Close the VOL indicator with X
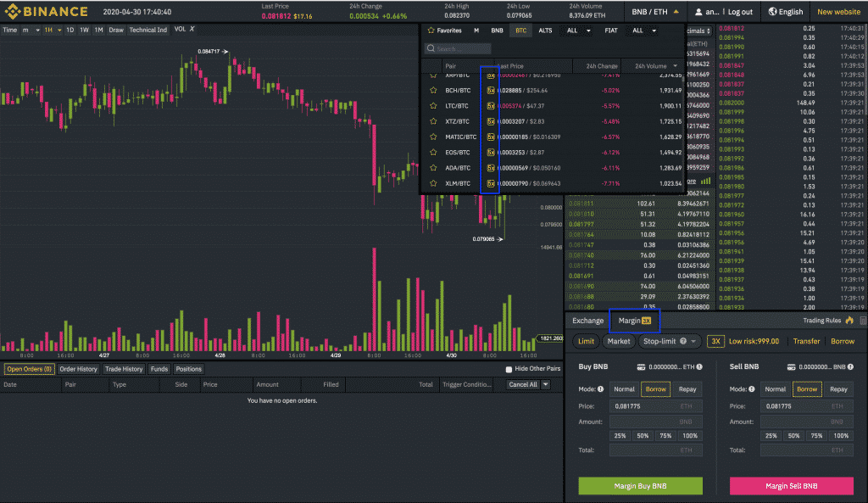Image resolution: width=868 pixels, height=503 pixels. pos(192,29)
